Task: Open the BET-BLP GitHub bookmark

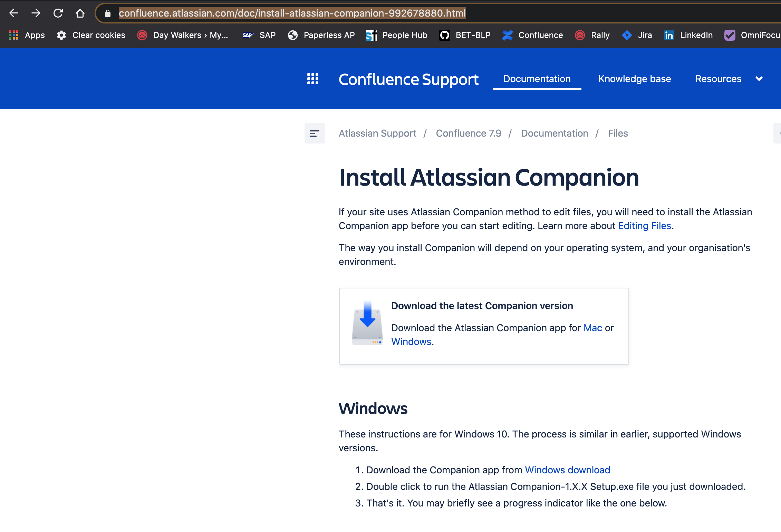Action: pyautogui.click(x=465, y=35)
